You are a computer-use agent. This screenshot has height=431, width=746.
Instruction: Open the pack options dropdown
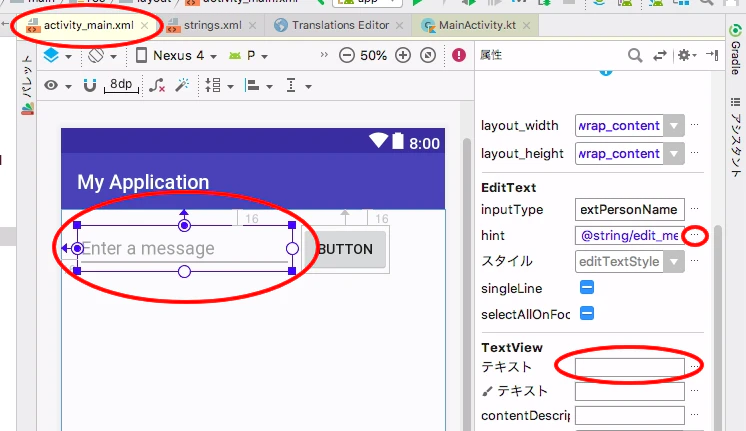tap(219, 86)
